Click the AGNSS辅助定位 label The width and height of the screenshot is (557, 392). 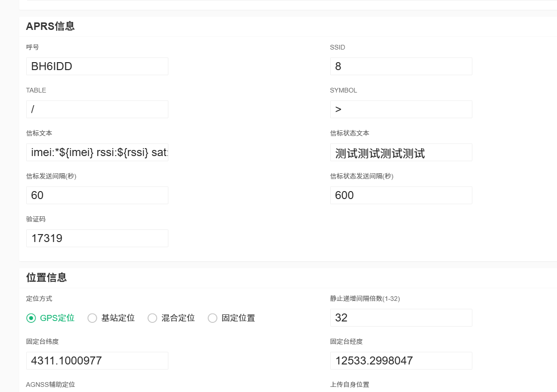click(x=50, y=385)
